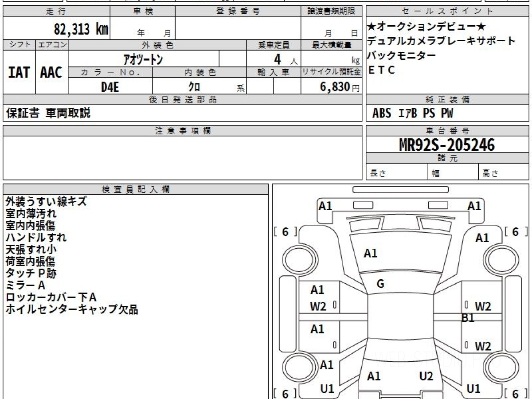Click the B1 damage mark on diagram
Screen dimensions: 532x399
pos(468,318)
